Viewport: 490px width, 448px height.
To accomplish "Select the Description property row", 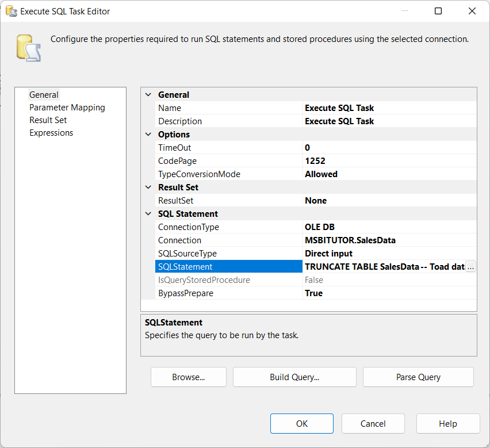I will (316, 121).
